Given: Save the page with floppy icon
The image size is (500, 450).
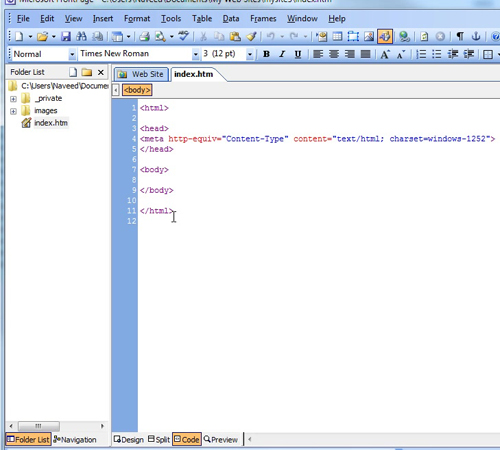Looking at the screenshot, I should pos(66,36).
